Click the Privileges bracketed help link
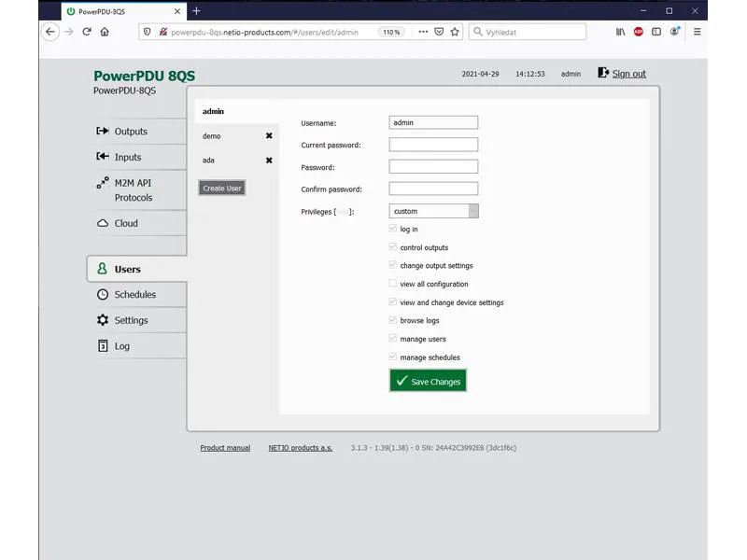The width and height of the screenshot is (747, 560). click(x=343, y=212)
